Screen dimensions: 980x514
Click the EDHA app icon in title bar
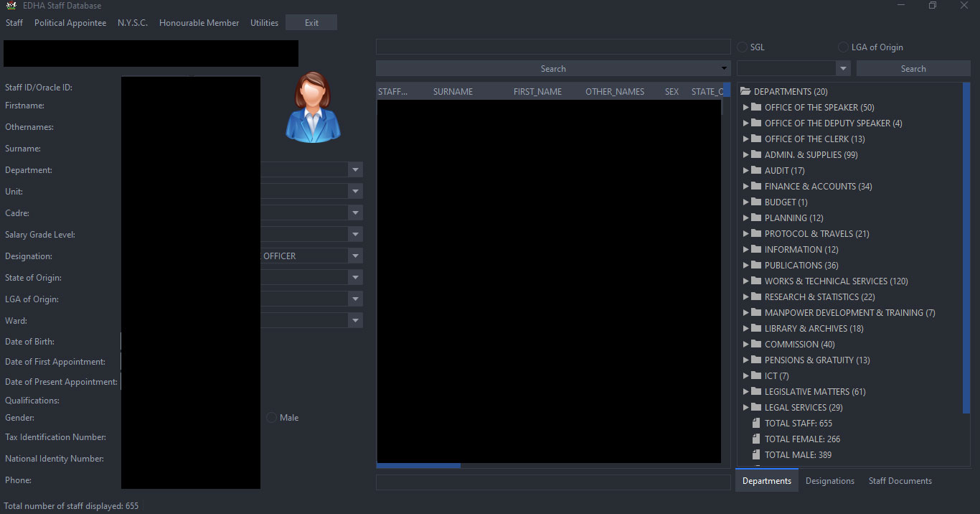pos(11,6)
